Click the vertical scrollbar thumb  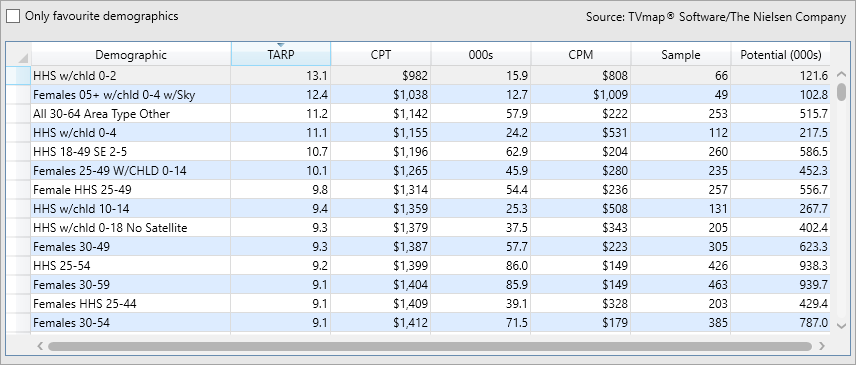pos(841,92)
